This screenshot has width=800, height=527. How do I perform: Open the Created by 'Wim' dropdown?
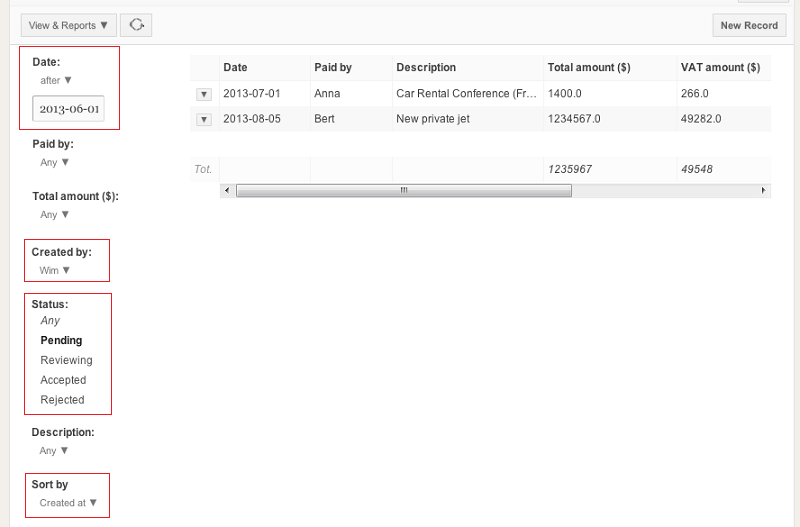tap(55, 271)
